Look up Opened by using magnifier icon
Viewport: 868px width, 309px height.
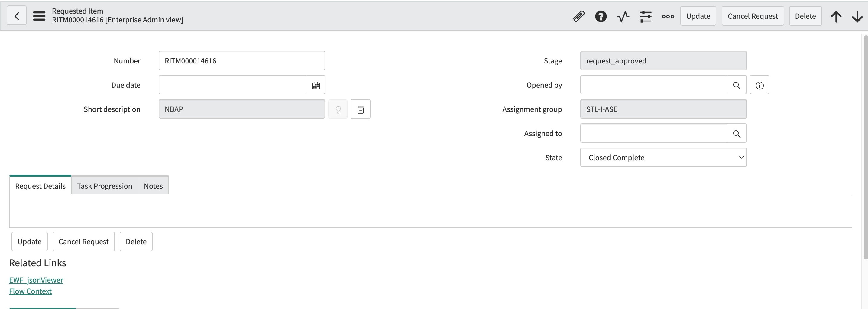tap(737, 85)
